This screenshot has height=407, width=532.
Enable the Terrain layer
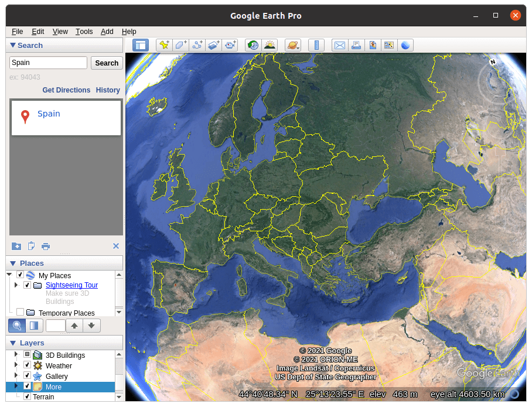point(28,396)
